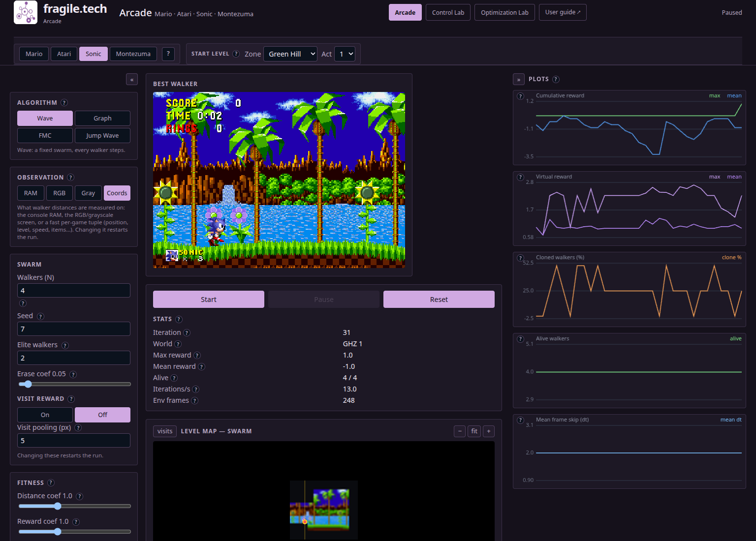The image size is (756, 541).
Task: Open Observation section help icon
Action: click(x=70, y=177)
